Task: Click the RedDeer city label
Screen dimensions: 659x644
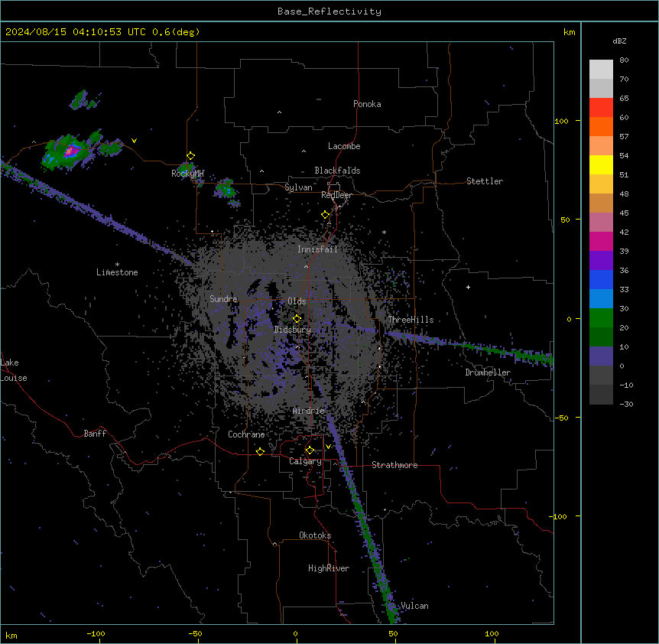Action: [x=336, y=195]
